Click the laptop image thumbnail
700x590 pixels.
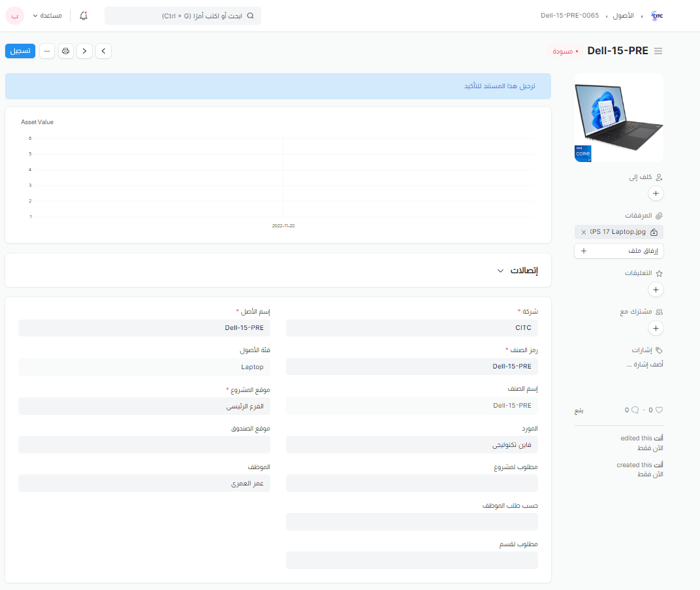tap(618, 118)
